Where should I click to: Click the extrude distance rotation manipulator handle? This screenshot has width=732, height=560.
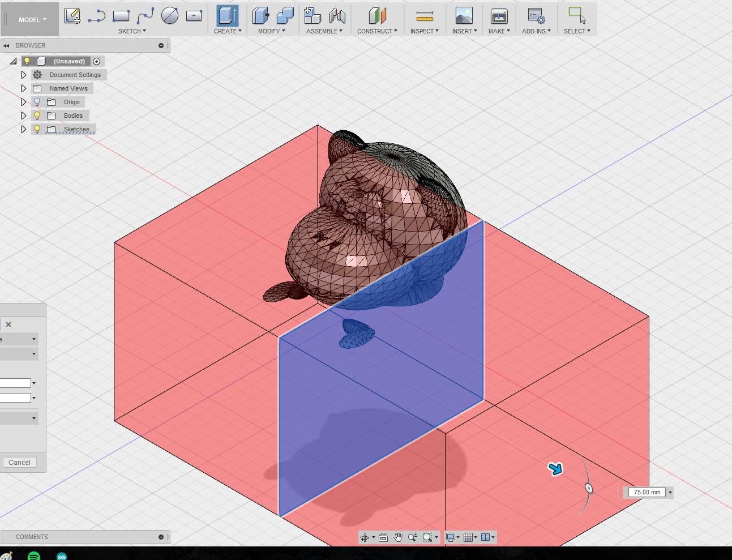tap(589, 488)
